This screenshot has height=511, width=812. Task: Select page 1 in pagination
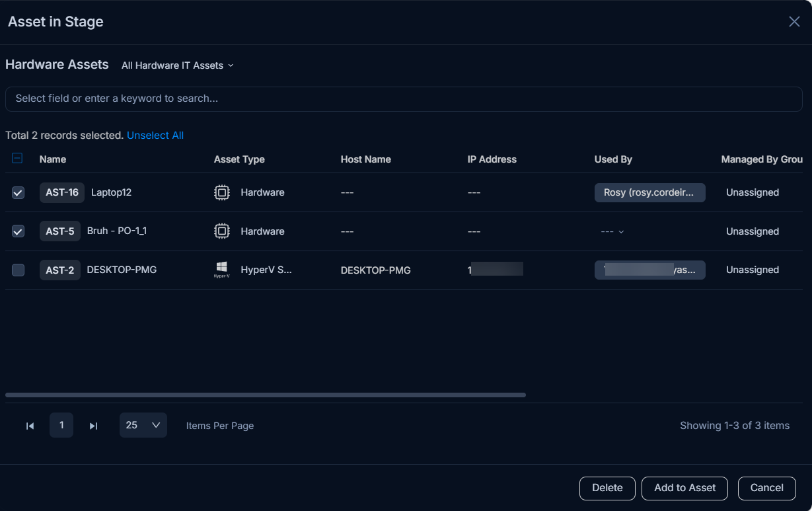(61, 425)
